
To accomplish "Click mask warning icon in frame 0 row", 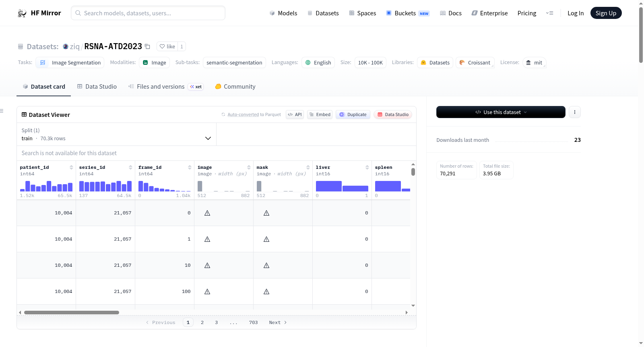I will (x=266, y=213).
